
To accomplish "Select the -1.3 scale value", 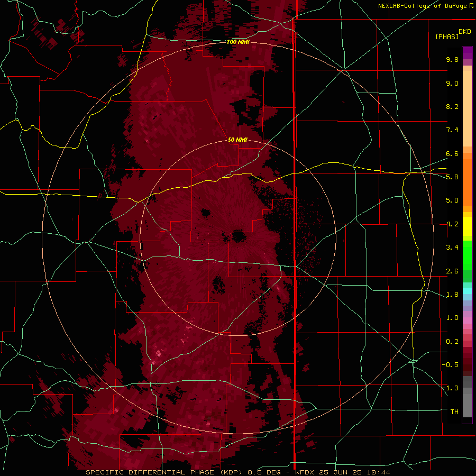I will point(450,388).
